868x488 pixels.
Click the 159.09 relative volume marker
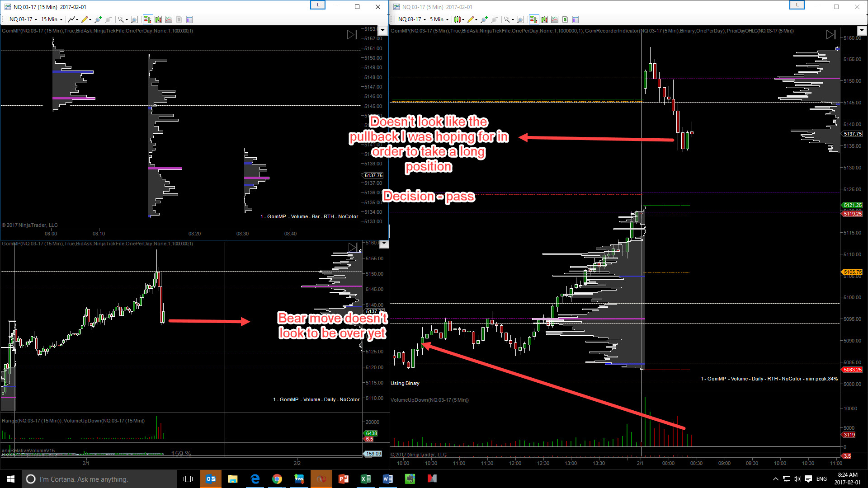373,454
